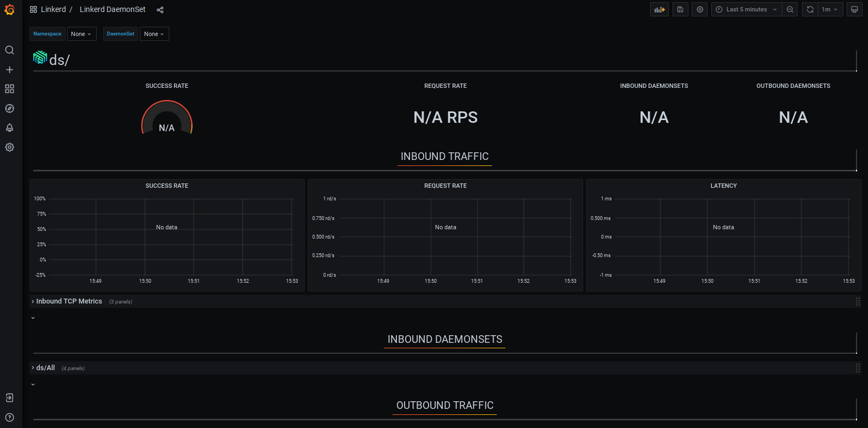The image size is (868, 428).
Task: Click the Sign in icon in sidebar
Action: click(9, 398)
